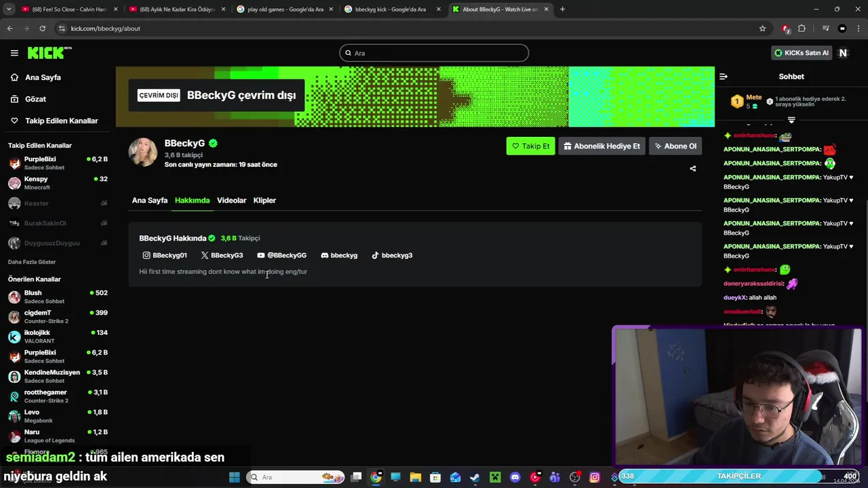Open ikolojikk VALORANT channel

(x=58, y=336)
